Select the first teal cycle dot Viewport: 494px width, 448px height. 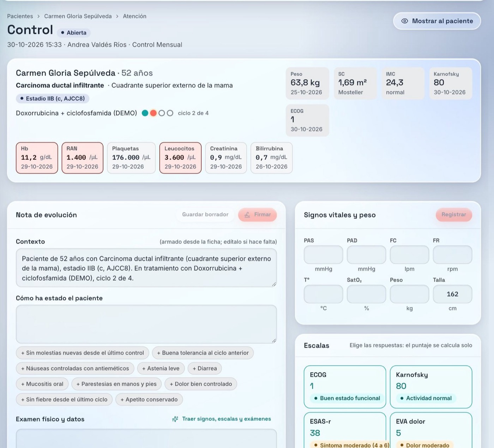pyautogui.click(x=145, y=113)
